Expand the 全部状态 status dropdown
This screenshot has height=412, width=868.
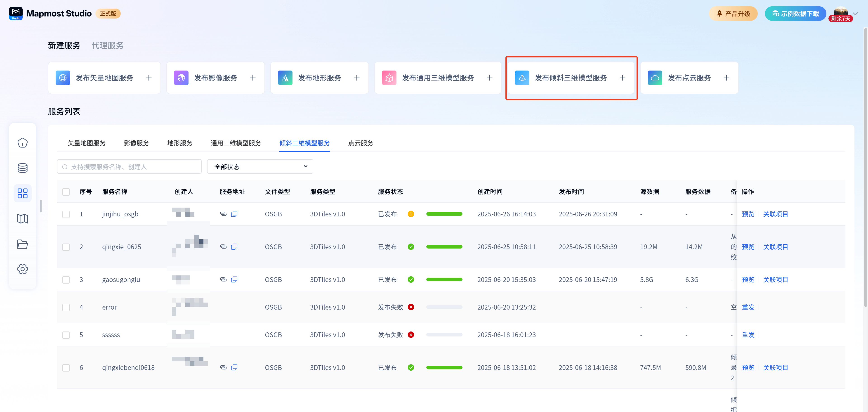point(260,167)
